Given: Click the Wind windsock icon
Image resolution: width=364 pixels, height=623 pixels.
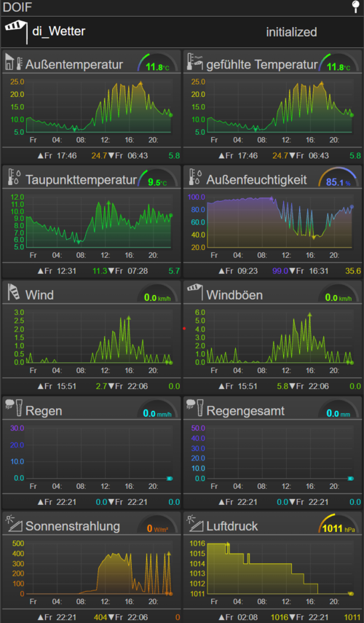Looking at the screenshot, I should coord(14,292).
